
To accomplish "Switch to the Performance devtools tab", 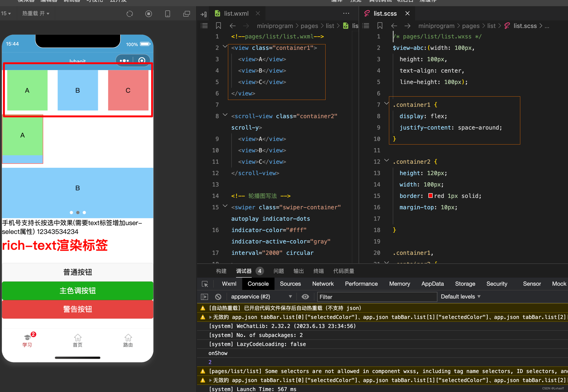I will [x=361, y=284].
